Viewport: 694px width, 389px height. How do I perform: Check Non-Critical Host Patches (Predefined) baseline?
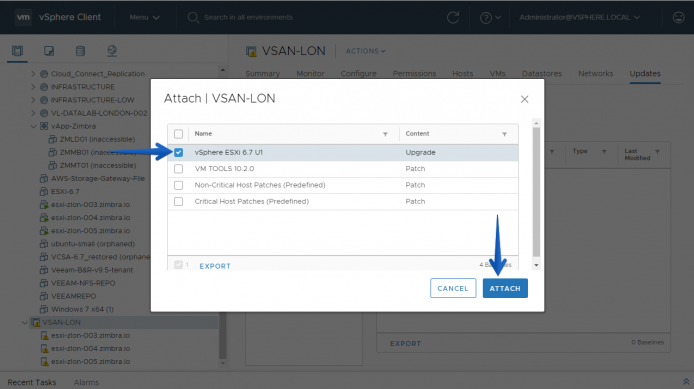click(x=178, y=185)
